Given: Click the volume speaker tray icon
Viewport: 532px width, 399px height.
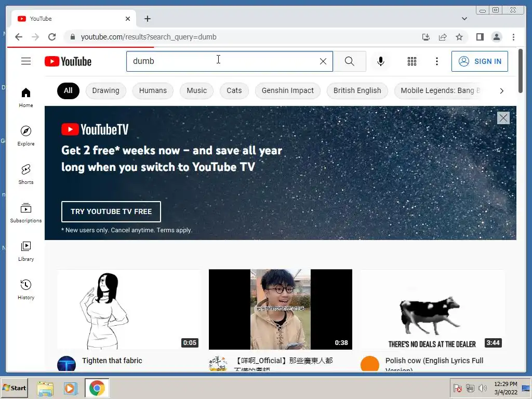Looking at the screenshot, I should tap(482, 388).
